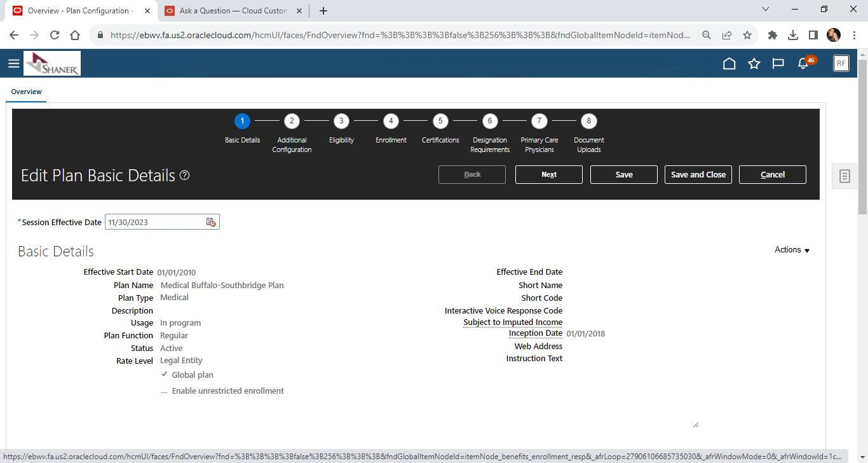Open Favorites star in Oracle header
Viewport: 868px width, 463px height.
(754, 64)
